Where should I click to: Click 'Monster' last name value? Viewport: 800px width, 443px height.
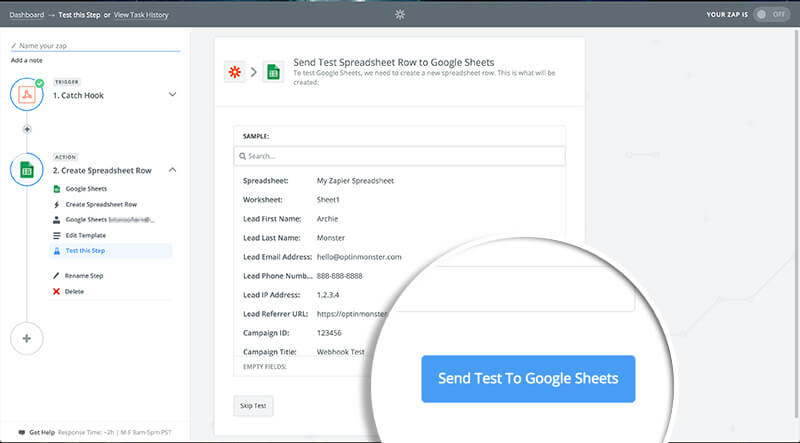tap(331, 238)
